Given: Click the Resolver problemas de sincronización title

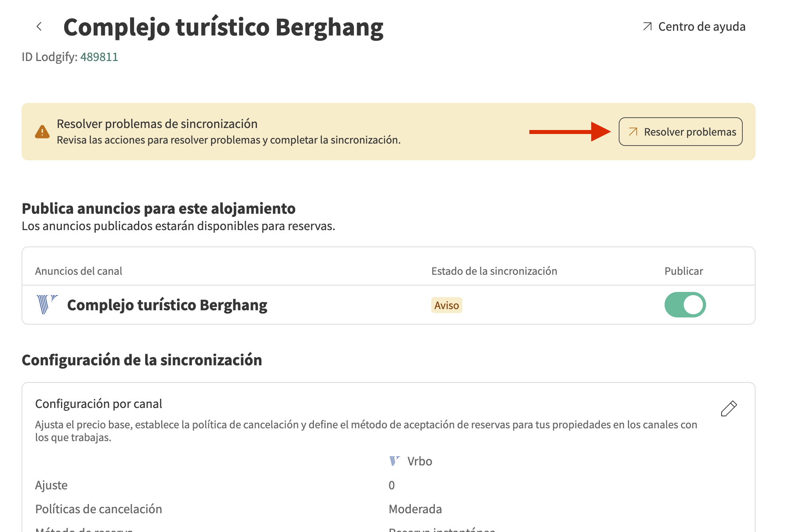Looking at the screenshot, I should click(x=157, y=124).
